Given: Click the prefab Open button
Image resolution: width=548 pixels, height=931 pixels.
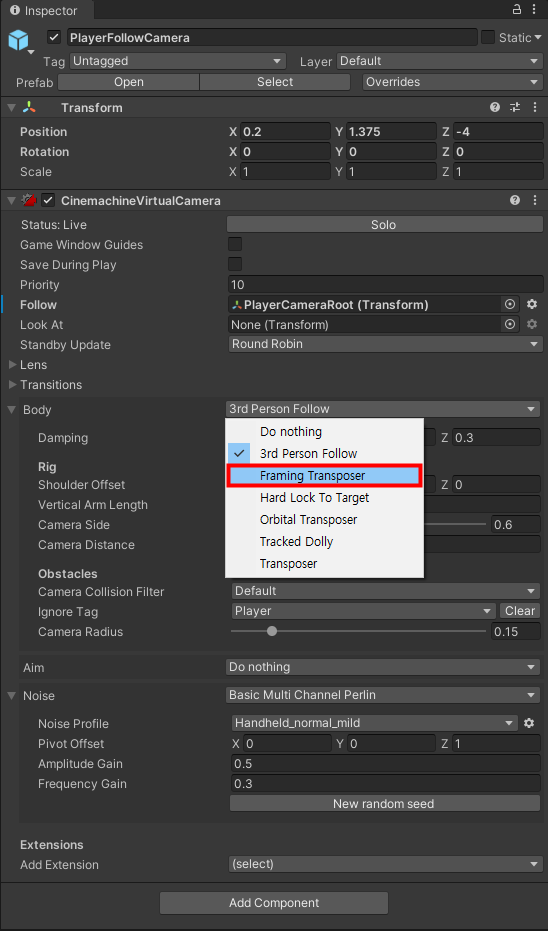Looking at the screenshot, I should point(129,82).
